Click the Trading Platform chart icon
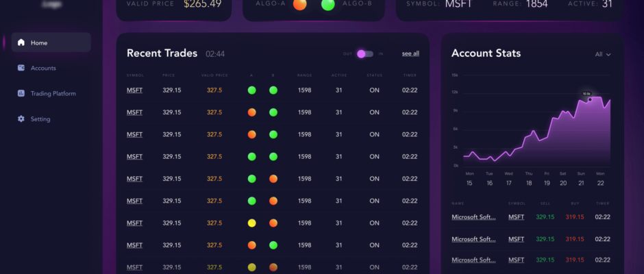The height and width of the screenshot is (274, 644). 21,93
